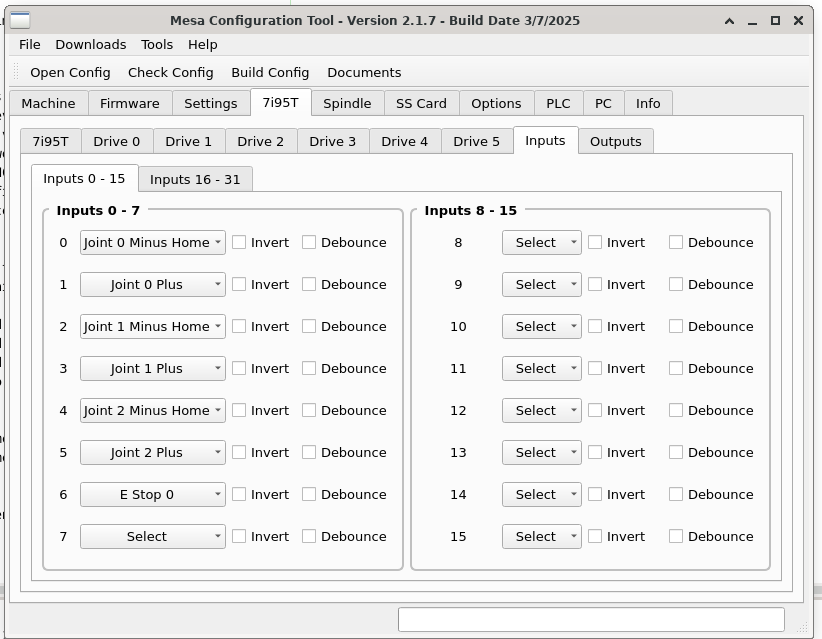
Task: Open input 5 dropdown showing Joint 2 Plus
Action: [x=153, y=452]
